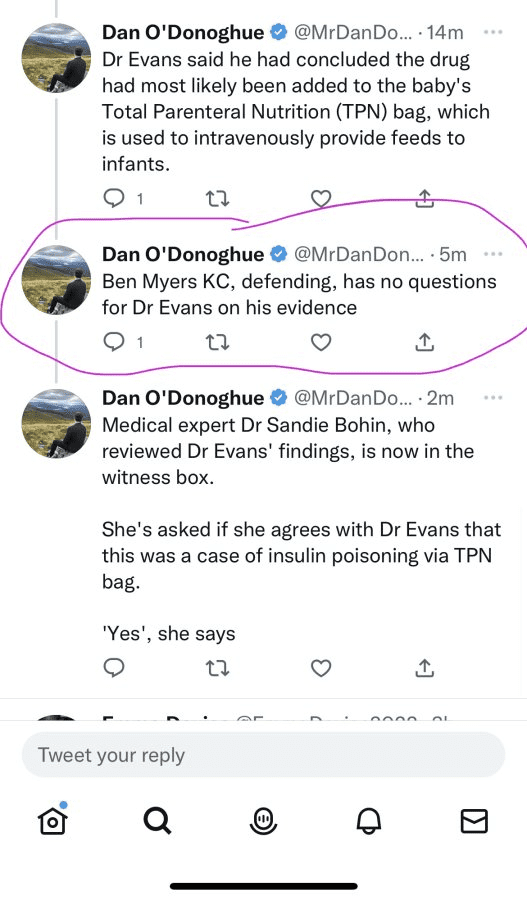The image size is (527, 900).
Task: Tap the Tweet your reply field
Action: tap(263, 755)
